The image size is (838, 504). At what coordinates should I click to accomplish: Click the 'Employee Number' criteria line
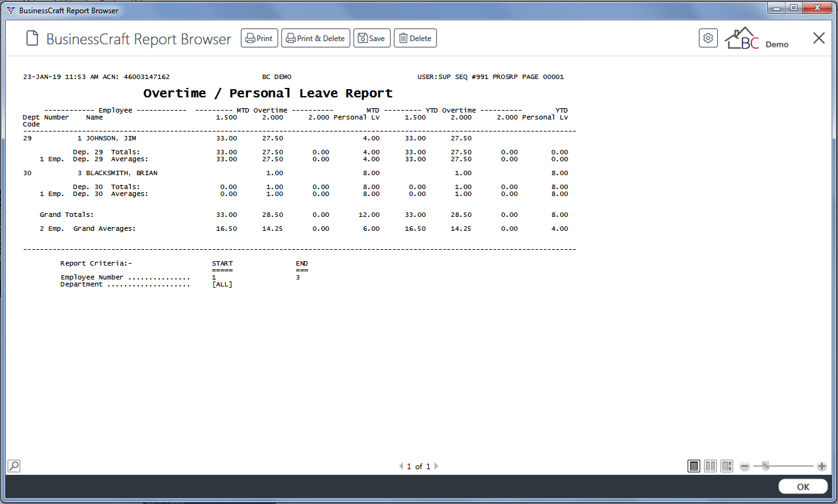click(180, 277)
